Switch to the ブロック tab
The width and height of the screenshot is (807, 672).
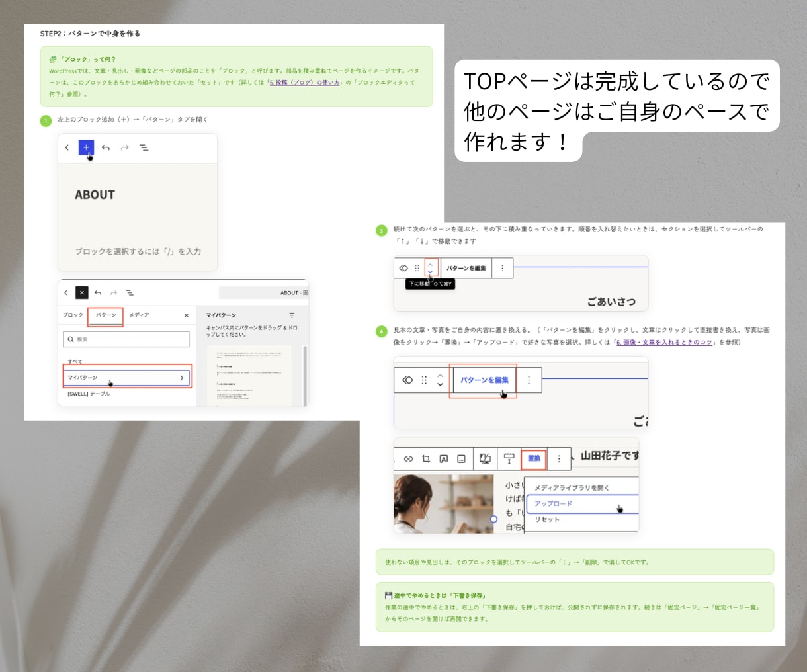[x=73, y=315]
